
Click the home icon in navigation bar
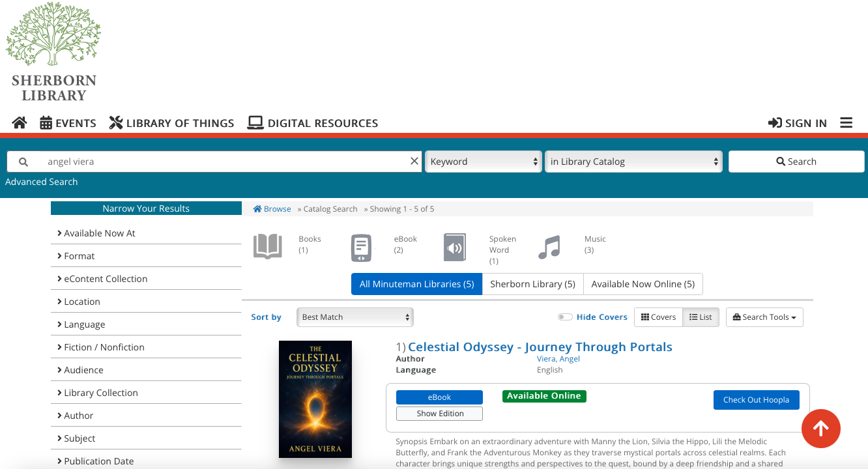19,123
